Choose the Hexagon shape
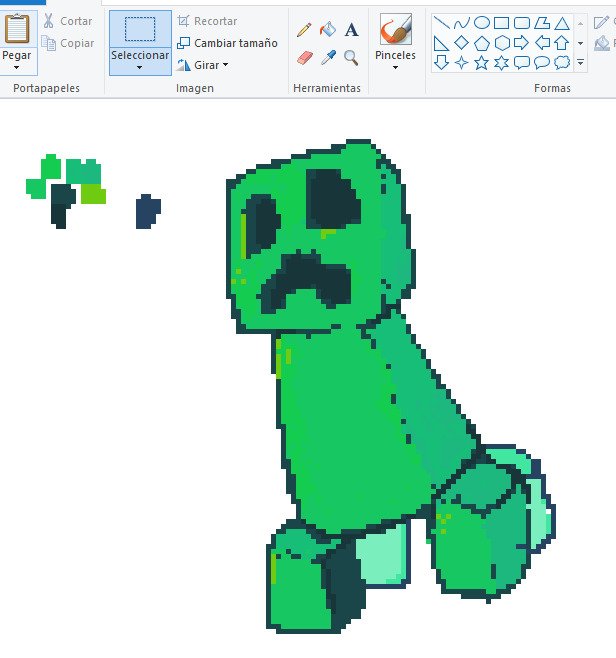Screen dimensions: 616x658 coord(502,43)
